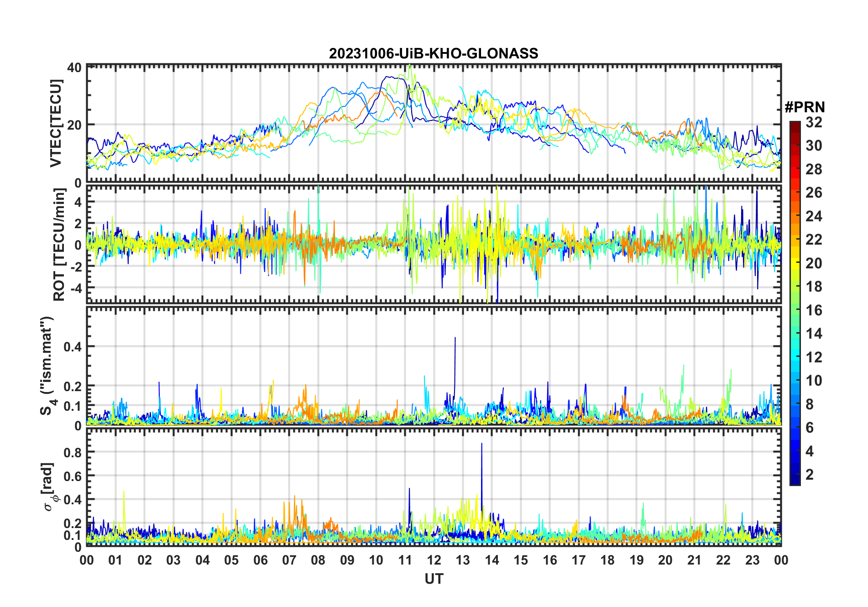Click the "20" hour tick on the UT axis
The image size is (868, 607).
coord(665,560)
